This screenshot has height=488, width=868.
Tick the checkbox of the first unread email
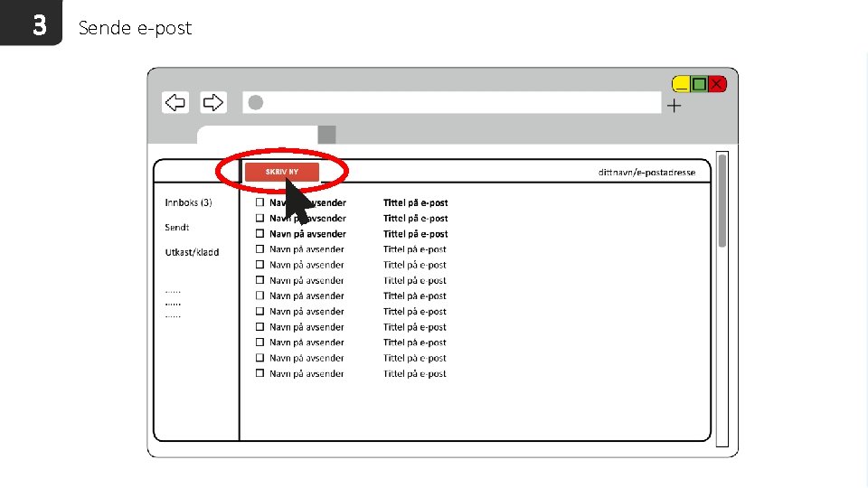259,202
